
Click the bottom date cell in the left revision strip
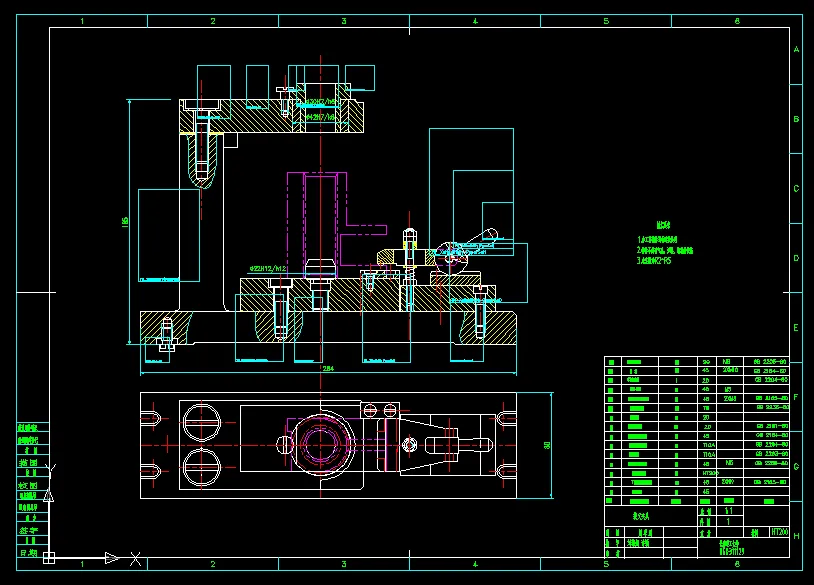click(x=33, y=553)
